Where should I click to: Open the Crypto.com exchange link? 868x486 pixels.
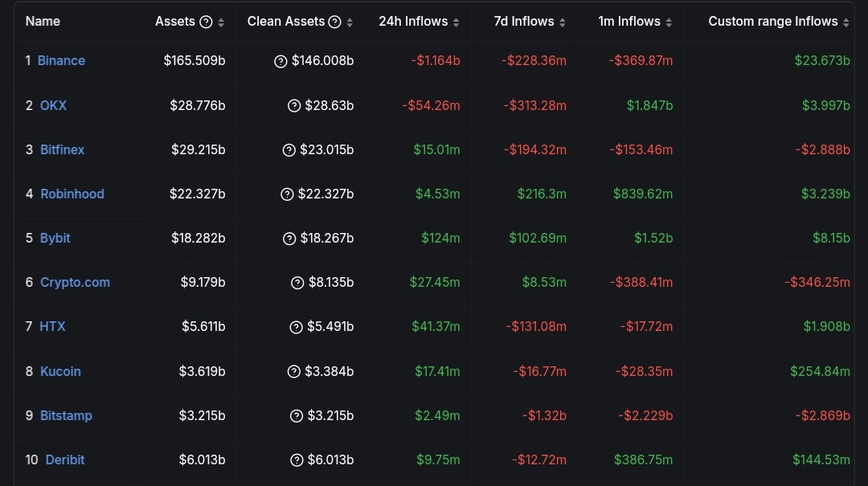[75, 282]
